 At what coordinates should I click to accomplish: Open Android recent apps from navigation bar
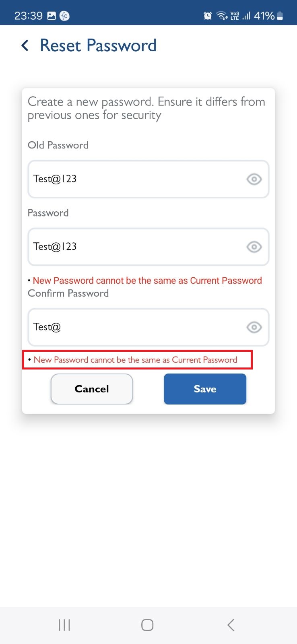[64, 625]
